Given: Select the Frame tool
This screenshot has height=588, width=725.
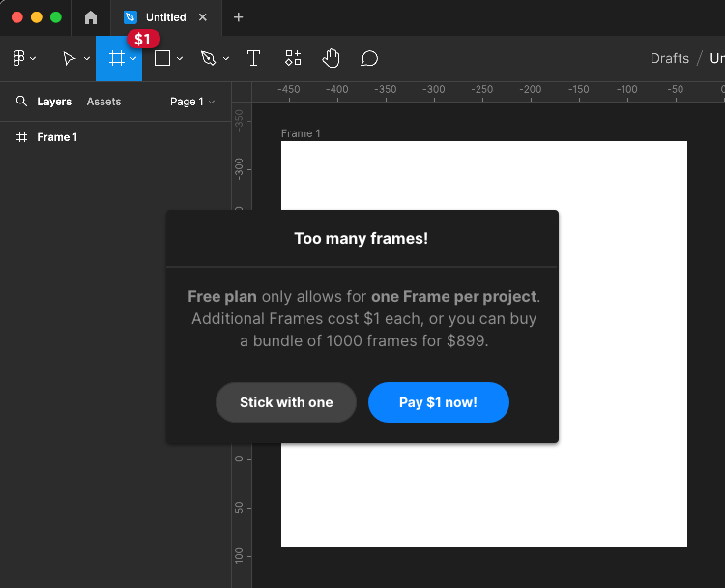Looking at the screenshot, I should (117, 58).
